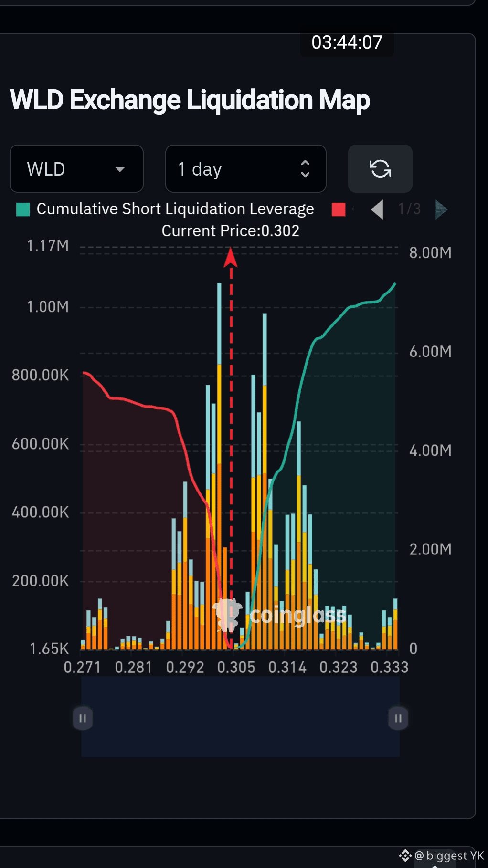Go to next legend page arrow
Viewport: 488px width, 868px height.
click(441, 209)
